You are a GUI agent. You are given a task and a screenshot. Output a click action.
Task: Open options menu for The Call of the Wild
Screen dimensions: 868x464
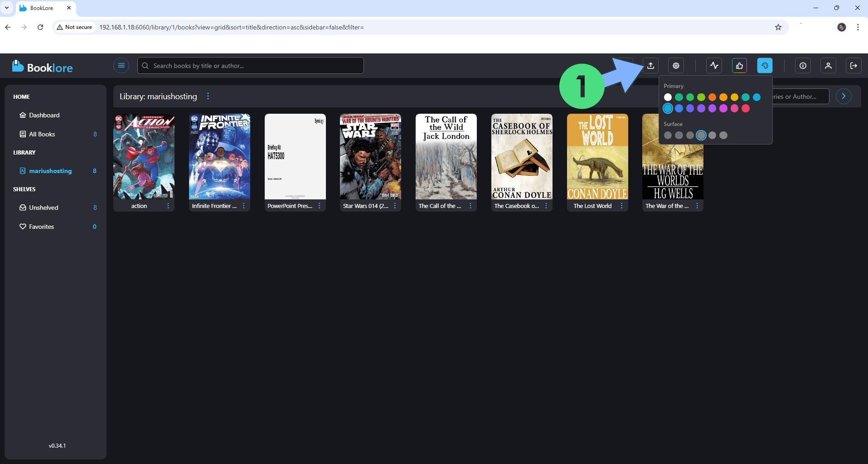[470, 206]
